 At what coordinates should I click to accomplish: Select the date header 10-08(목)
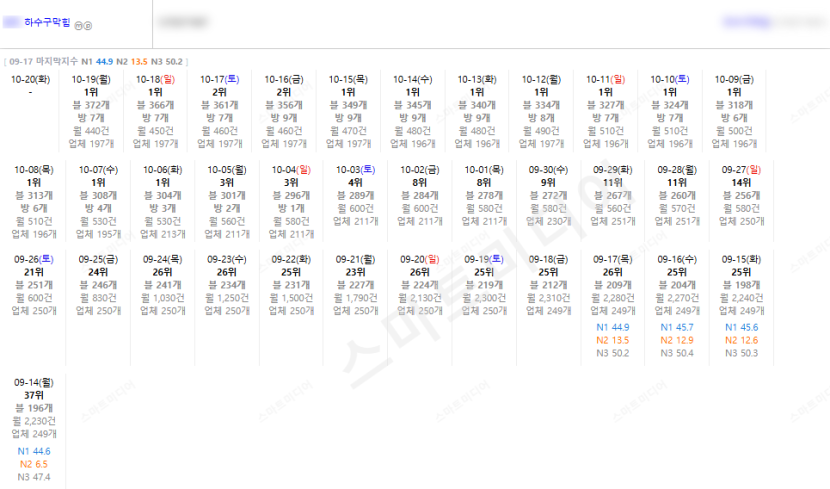(x=34, y=170)
